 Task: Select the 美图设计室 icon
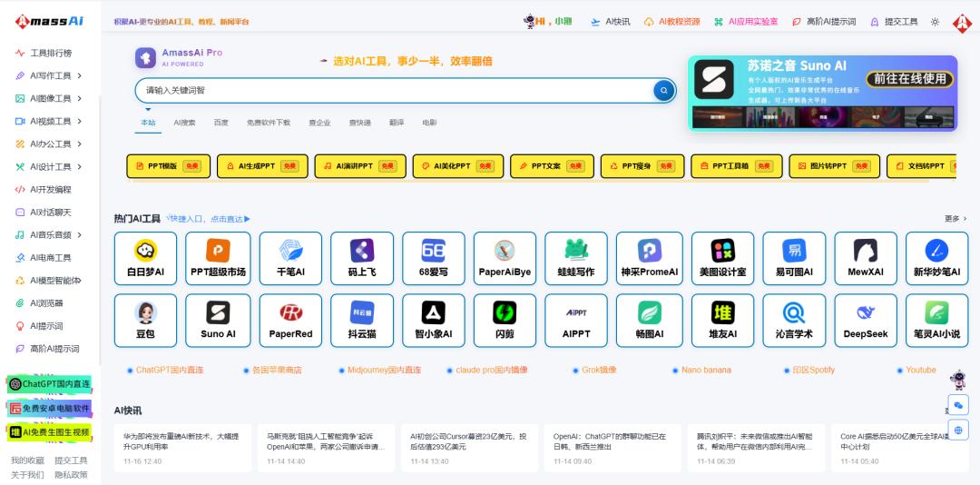(722, 251)
